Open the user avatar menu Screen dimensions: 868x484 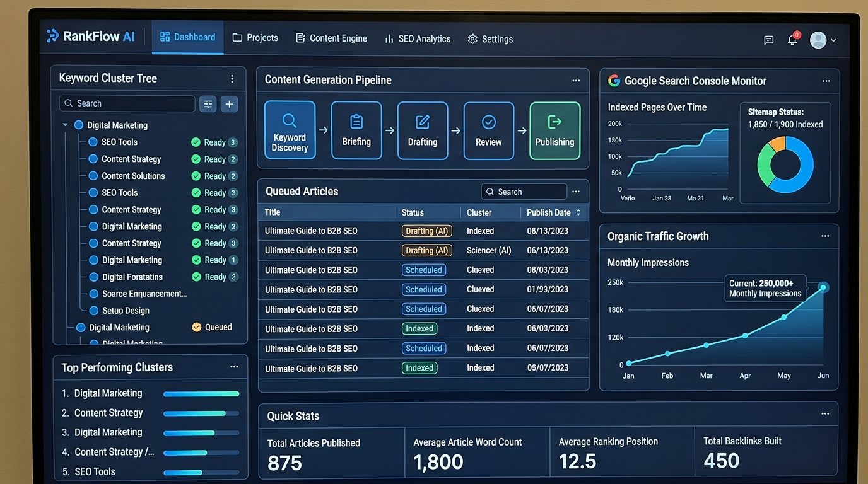(823, 40)
